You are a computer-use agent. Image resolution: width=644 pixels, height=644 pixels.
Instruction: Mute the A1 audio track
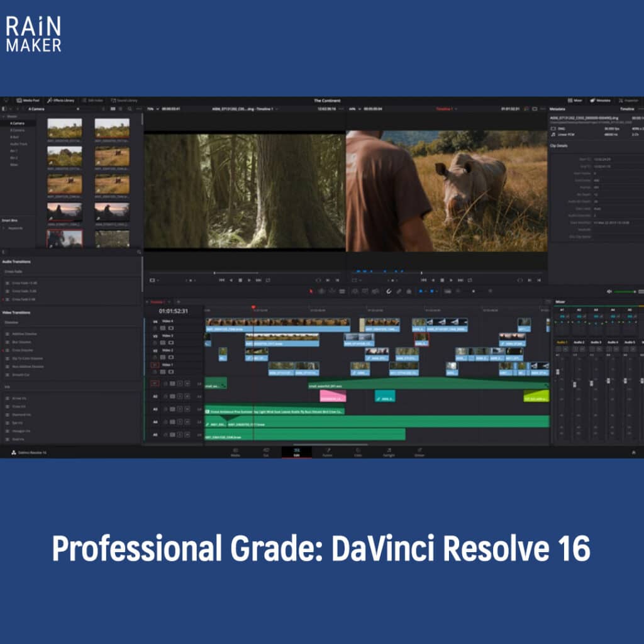(187, 384)
